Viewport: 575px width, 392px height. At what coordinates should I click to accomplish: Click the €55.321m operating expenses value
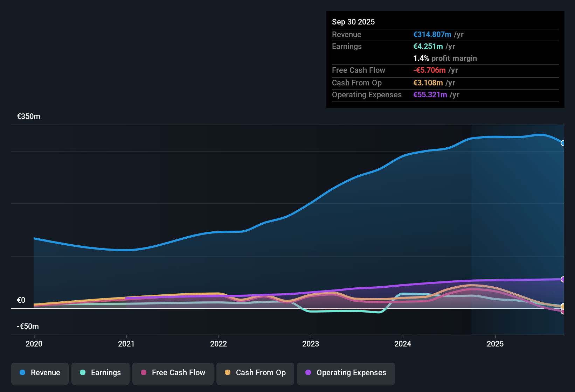point(430,95)
